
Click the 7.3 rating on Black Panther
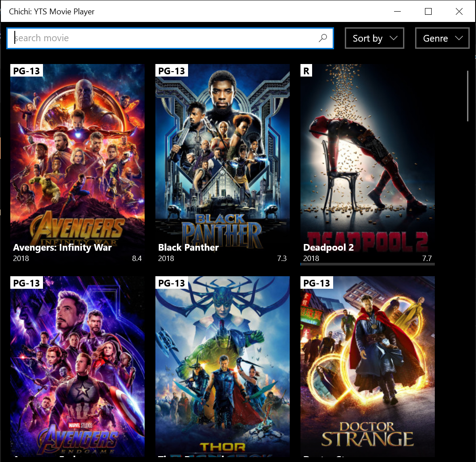tap(282, 258)
